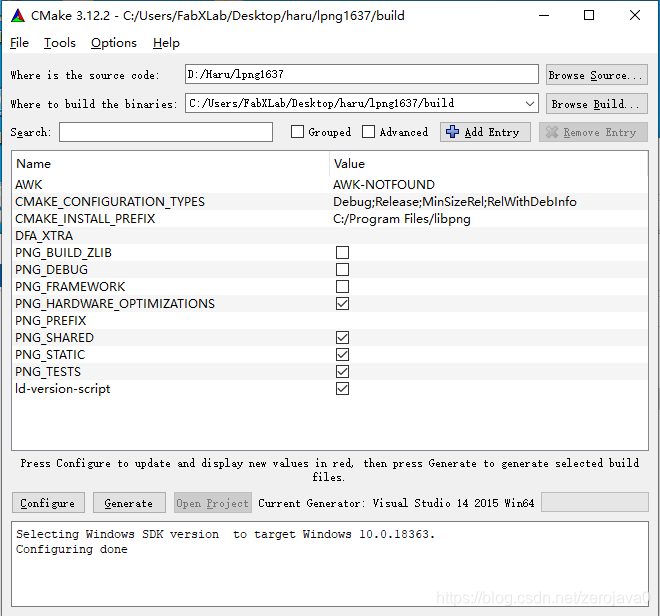Uncheck the PNG_TESTS checkbox
The width and height of the screenshot is (660, 616).
(x=342, y=372)
